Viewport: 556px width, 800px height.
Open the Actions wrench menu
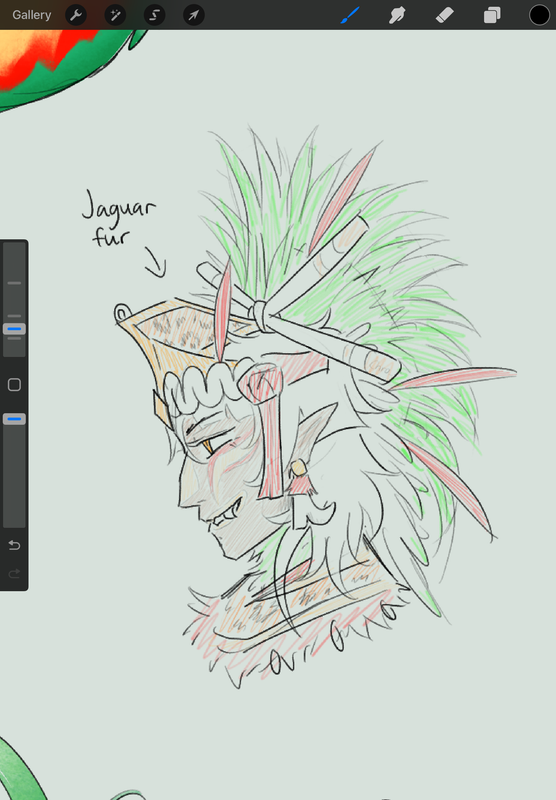76,15
